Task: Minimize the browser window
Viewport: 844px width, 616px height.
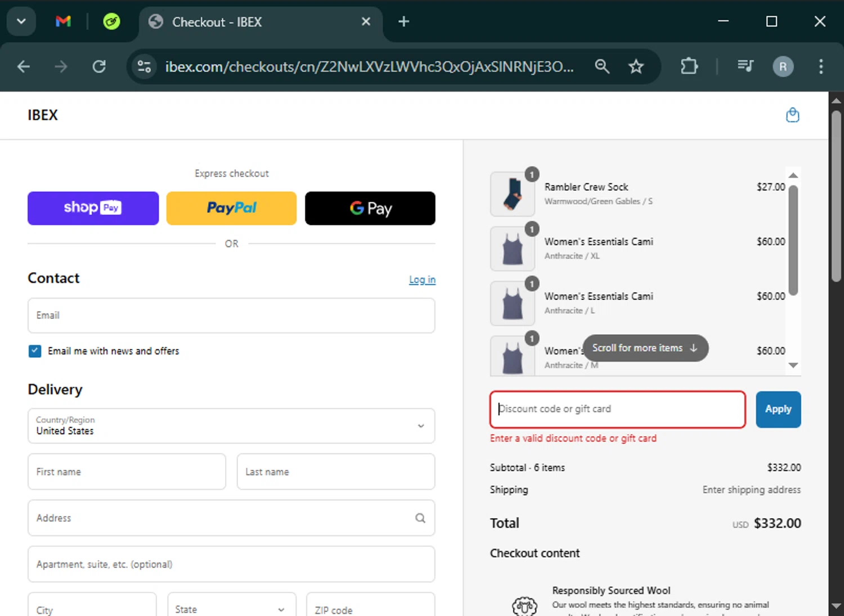Action: [724, 21]
